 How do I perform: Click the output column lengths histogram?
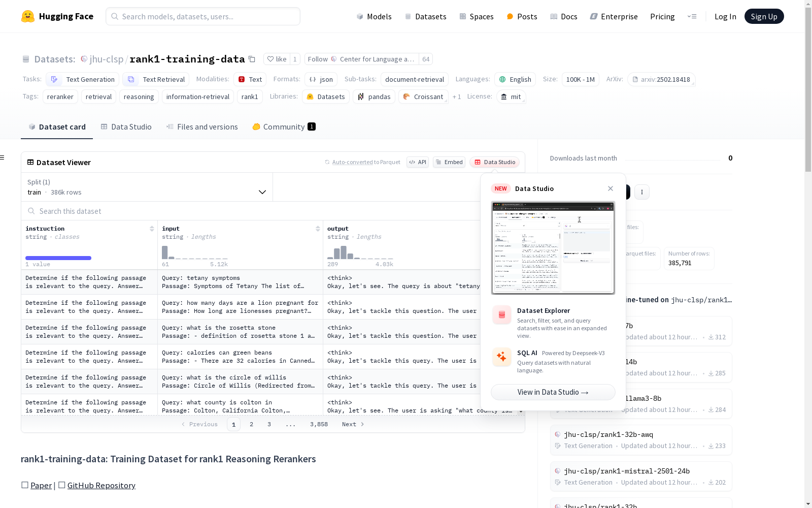pyautogui.click(x=360, y=252)
